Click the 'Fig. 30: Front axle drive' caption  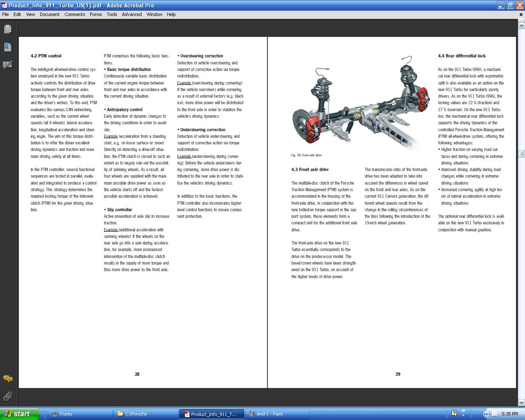click(306, 155)
